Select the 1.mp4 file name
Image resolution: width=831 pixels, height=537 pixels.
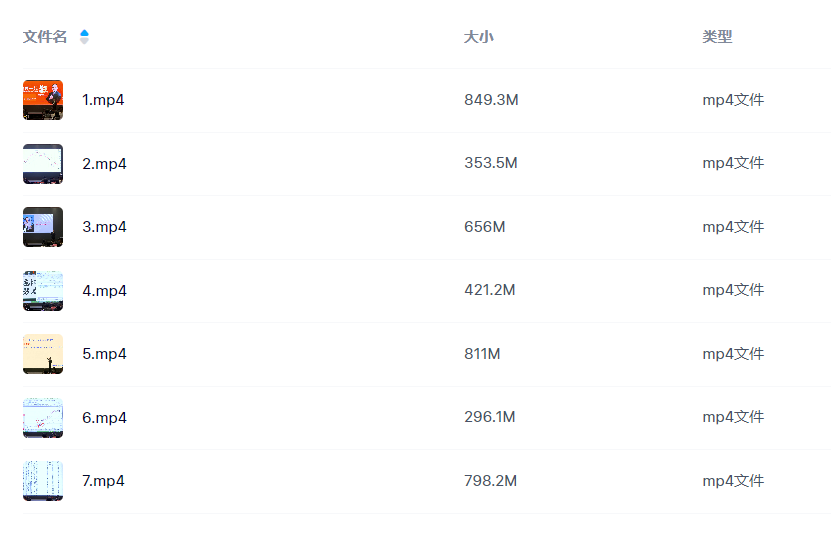click(x=103, y=100)
